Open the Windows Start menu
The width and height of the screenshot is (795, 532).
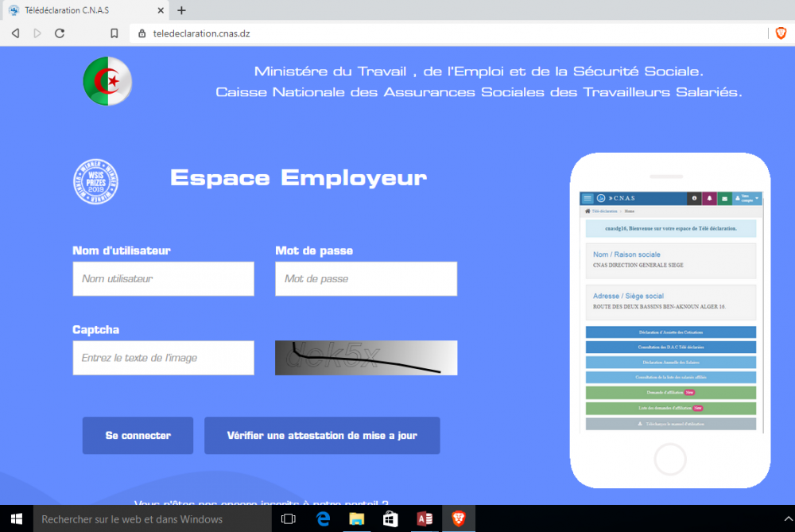[16, 518]
